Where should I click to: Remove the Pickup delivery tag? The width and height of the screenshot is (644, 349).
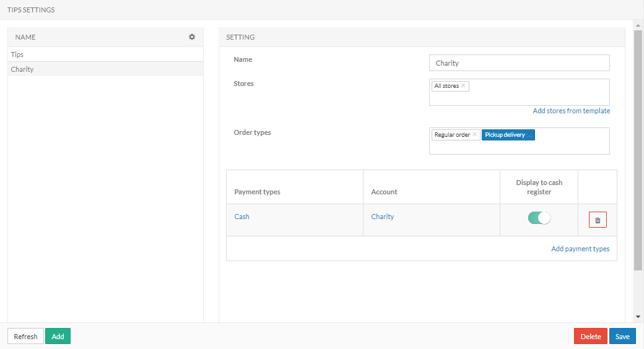click(x=530, y=135)
